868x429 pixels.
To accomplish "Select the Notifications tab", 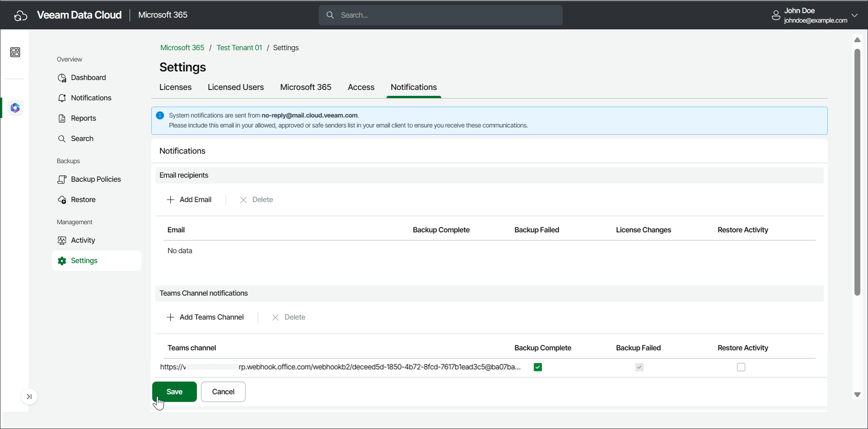I will click(x=414, y=87).
